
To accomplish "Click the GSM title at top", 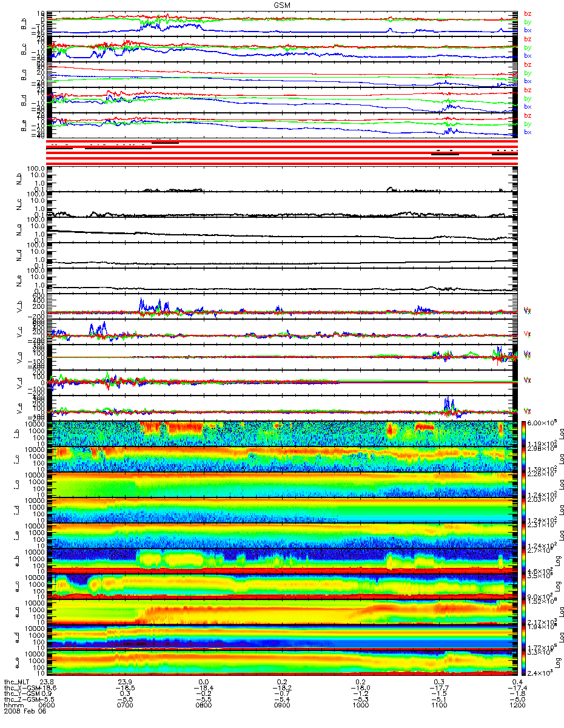I will pos(281,4).
